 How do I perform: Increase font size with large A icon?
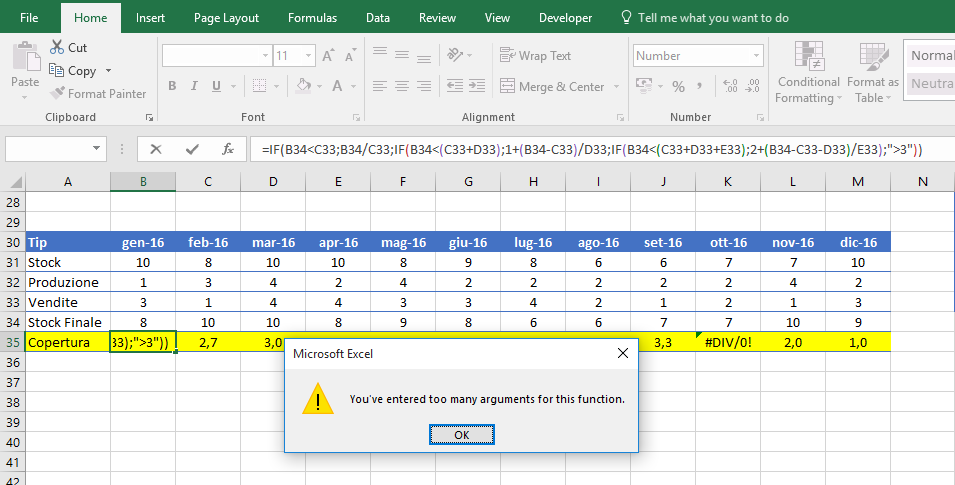coord(328,56)
